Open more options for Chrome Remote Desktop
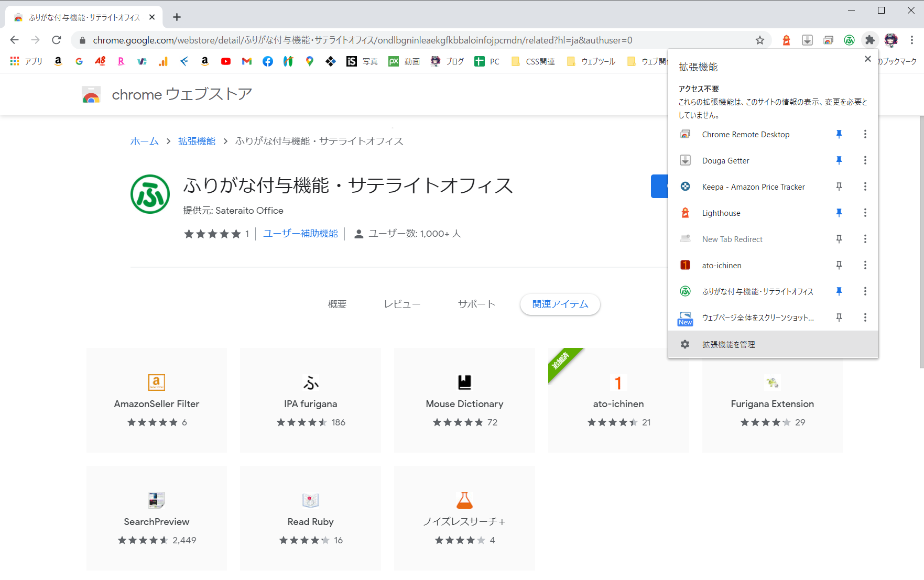 click(865, 134)
